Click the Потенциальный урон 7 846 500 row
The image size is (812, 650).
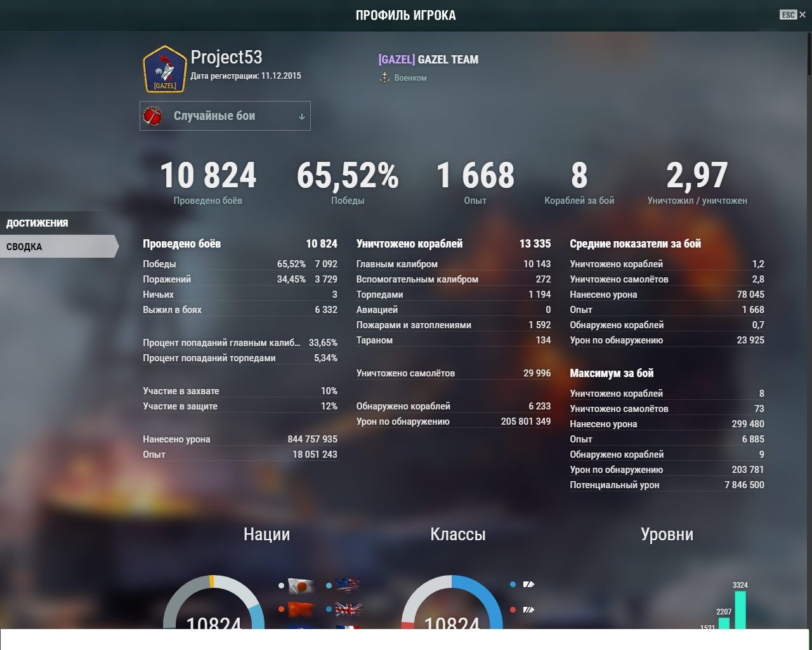point(667,485)
